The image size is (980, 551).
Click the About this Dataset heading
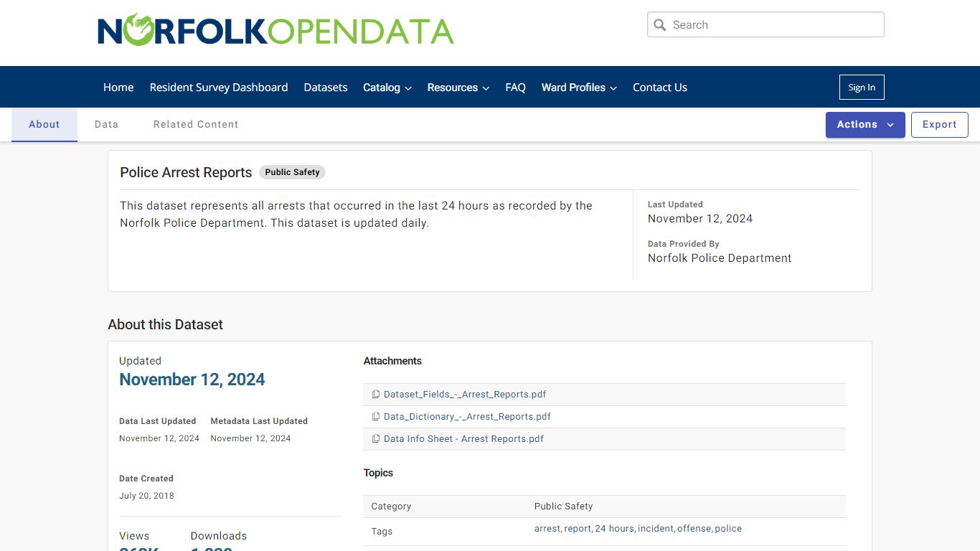point(165,325)
